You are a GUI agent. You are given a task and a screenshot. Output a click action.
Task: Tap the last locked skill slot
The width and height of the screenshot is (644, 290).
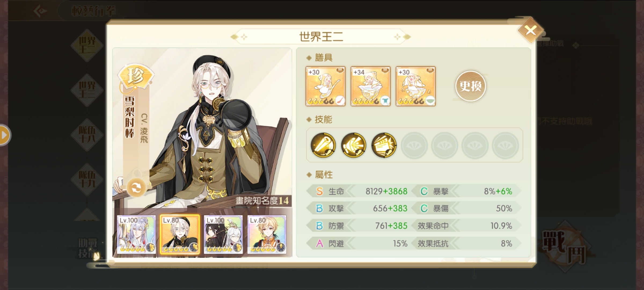pos(505,145)
